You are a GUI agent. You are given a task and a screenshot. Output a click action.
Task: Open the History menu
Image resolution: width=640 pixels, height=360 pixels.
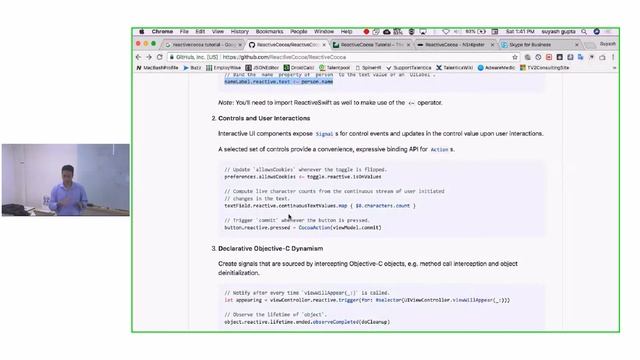coord(240,31)
